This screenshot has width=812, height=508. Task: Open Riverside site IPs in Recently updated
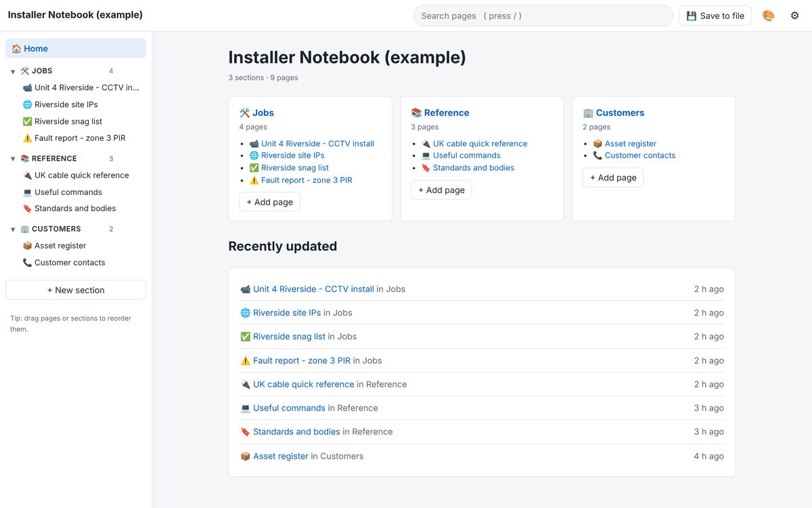pos(281,313)
